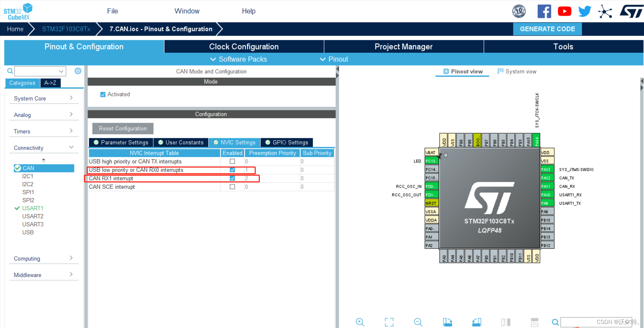
Task: Open the ST Twitter icon
Action: 585,11
